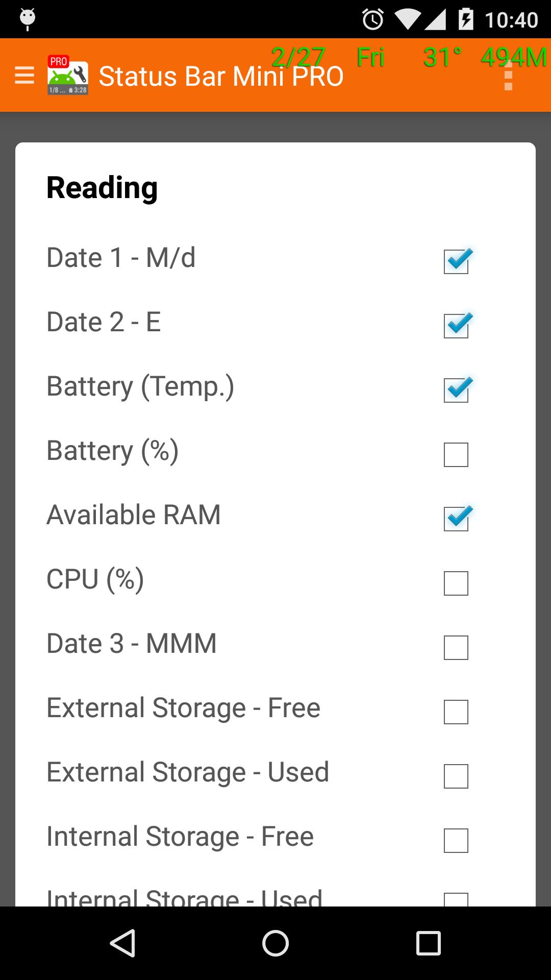Disable the Battery (Temp.) reading
The image size is (551, 980).
click(x=457, y=389)
